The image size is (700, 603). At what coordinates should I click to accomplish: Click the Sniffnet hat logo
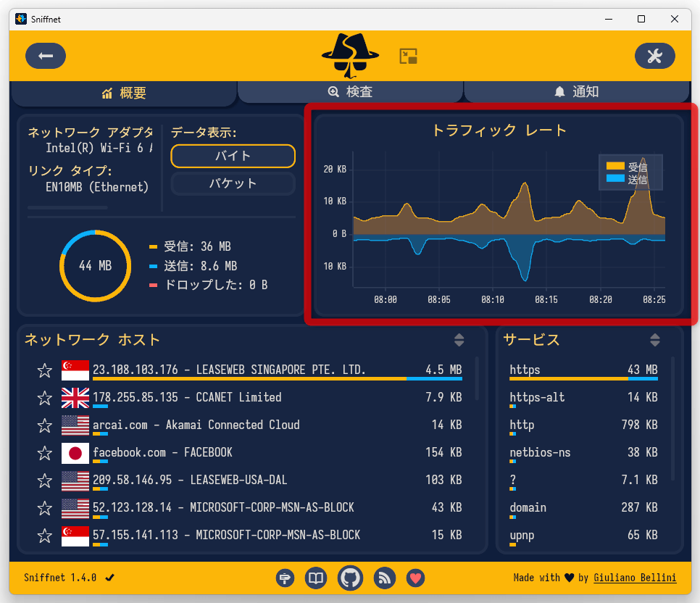click(x=351, y=55)
